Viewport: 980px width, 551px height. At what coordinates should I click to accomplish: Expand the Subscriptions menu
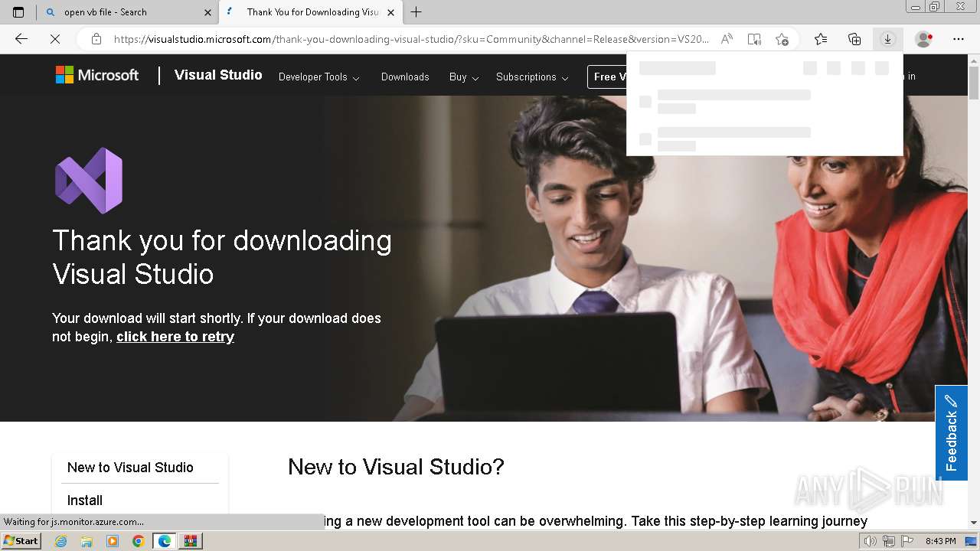tap(532, 77)
